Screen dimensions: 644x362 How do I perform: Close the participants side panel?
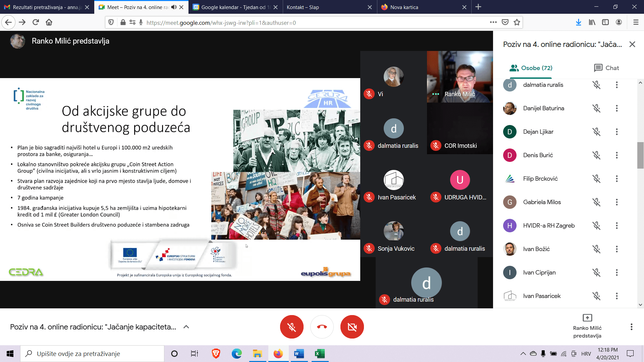632,44
